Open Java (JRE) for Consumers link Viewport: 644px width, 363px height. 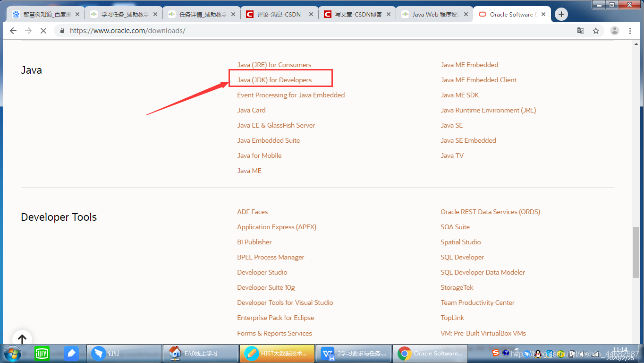pos(274,65)
